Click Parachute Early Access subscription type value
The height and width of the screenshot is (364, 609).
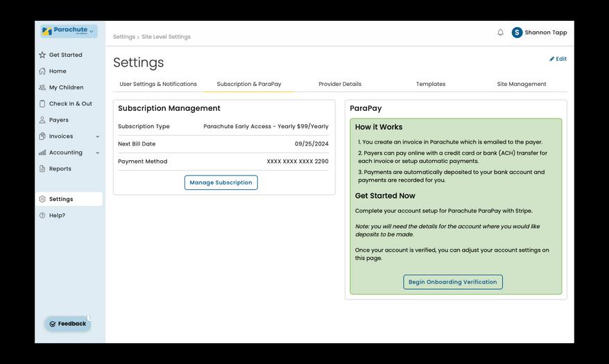(266, 126)
